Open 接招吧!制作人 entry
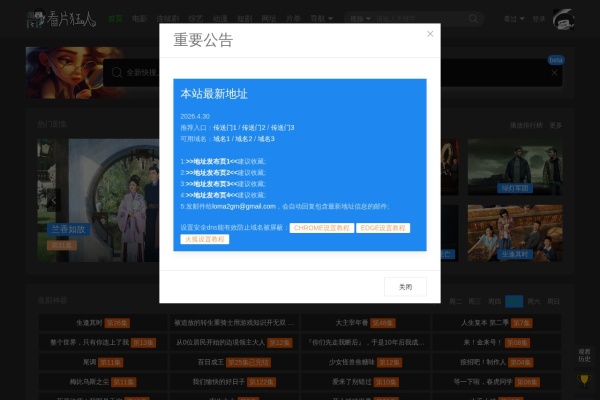This screenshot has height=400, width=600. point(497,362)
